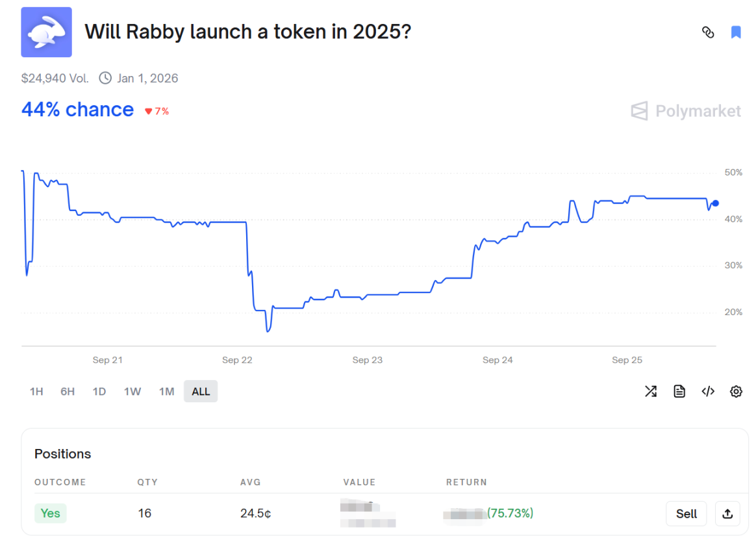Screen dimensions: 756x549
Task: Switch chart to 1W range
Action: click(x=132, y=391)
